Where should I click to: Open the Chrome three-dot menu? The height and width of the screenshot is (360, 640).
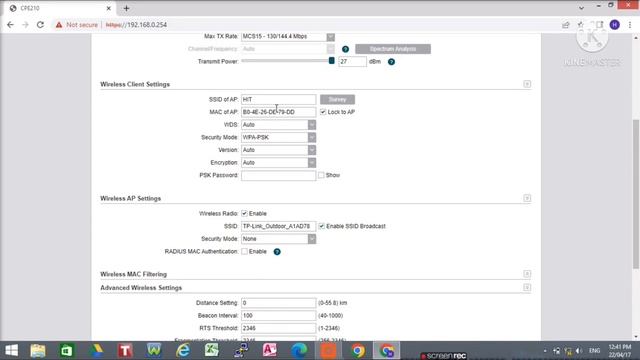point(630,25)
